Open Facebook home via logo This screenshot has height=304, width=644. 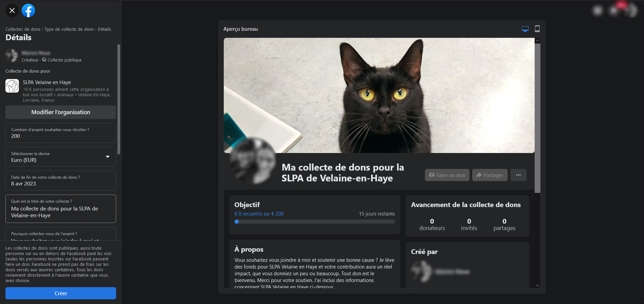tap(28, 10)
